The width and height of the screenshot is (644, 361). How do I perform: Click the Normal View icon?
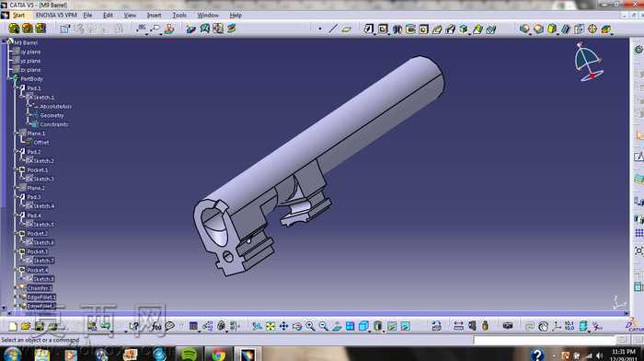(x=337, y=326)
